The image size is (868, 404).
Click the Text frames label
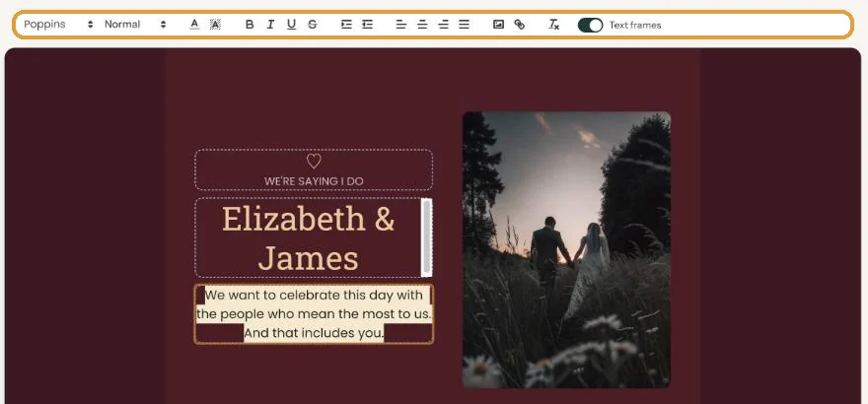pyautogui.click(x=635, y=25)
